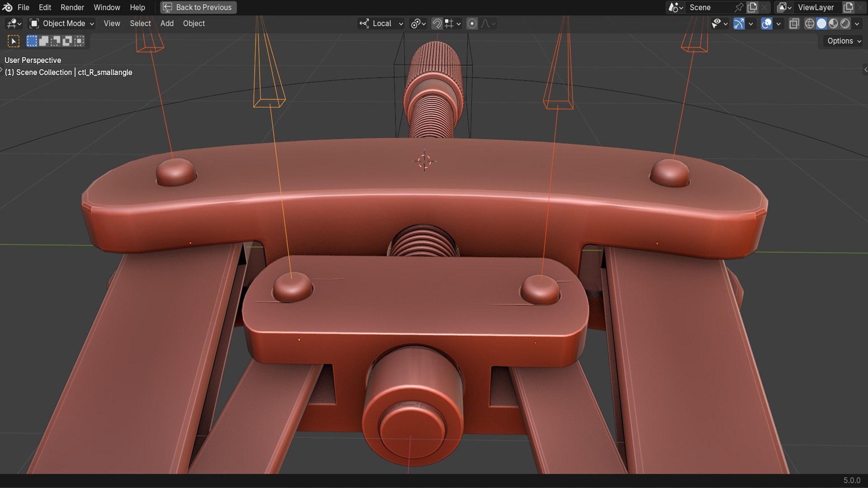Viewport: 868px width, 488px height.
Task: Set selection mode to extend
Action: point(44,41)
